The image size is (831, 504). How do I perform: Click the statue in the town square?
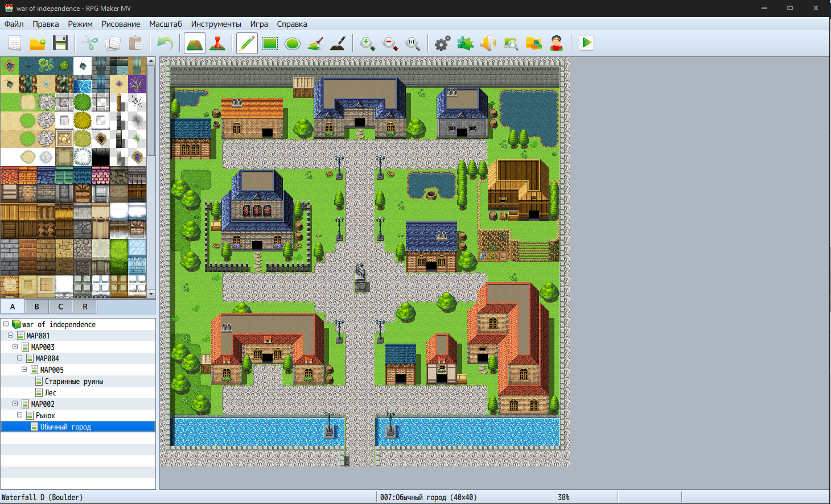361,277
